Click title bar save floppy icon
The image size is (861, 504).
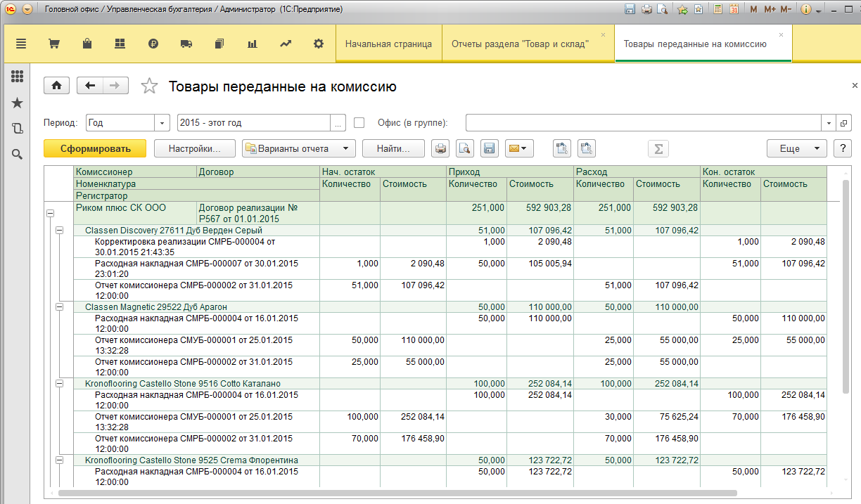630,10
